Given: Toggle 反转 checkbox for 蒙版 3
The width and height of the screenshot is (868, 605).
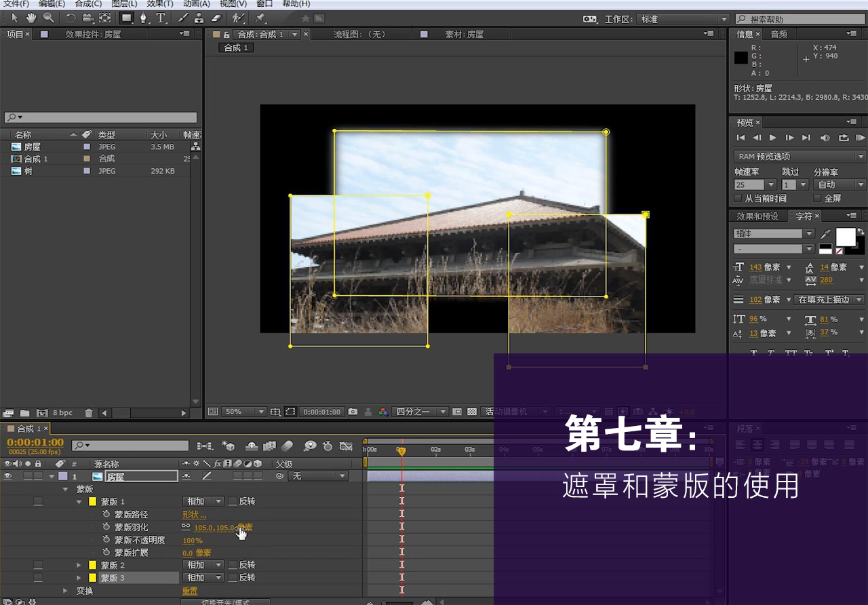Looking at the screenshot, I should [x=233, y=578].
